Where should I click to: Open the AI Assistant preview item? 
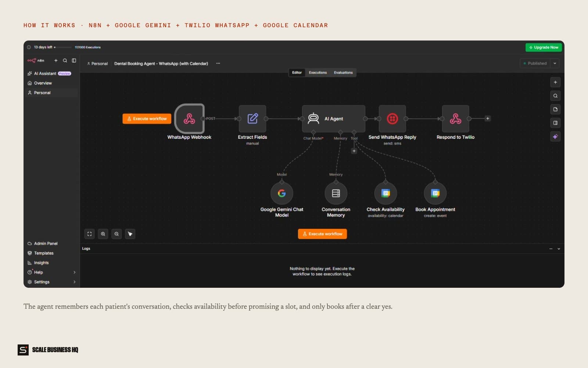point(51,74)
